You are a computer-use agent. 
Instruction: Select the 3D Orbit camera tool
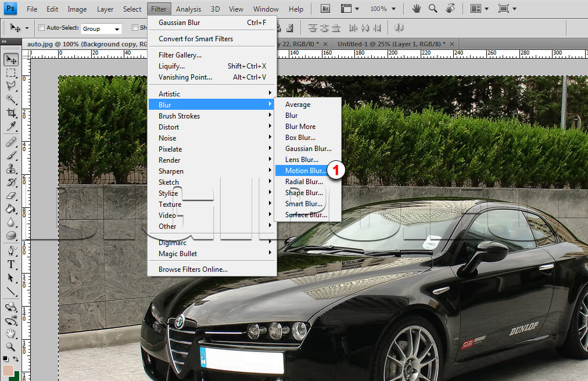point(11,321)
